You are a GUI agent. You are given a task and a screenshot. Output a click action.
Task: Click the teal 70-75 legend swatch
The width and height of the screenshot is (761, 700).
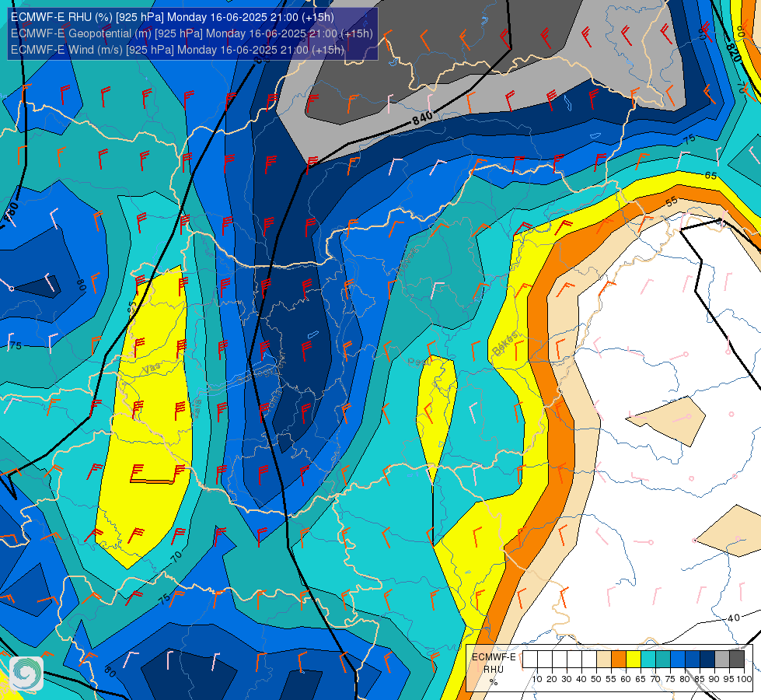pos(662,660)
